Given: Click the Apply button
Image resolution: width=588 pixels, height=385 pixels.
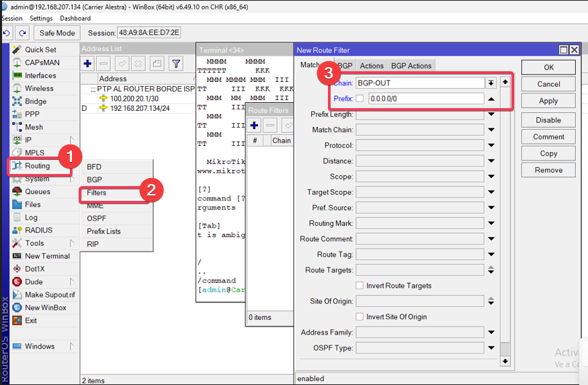Looking at the screenshot, I should click(548, 101).
